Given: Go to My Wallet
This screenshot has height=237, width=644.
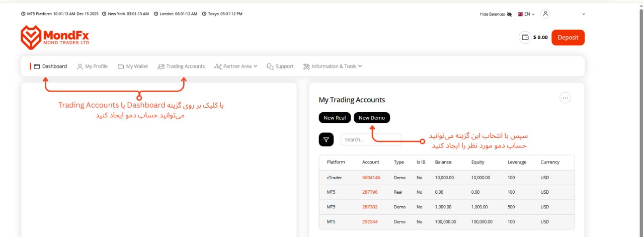Looking at the screenshot, I should tap(133, 66).
